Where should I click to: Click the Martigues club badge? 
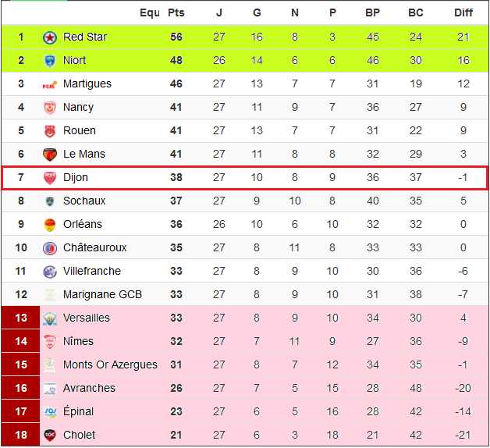point(50,84)
